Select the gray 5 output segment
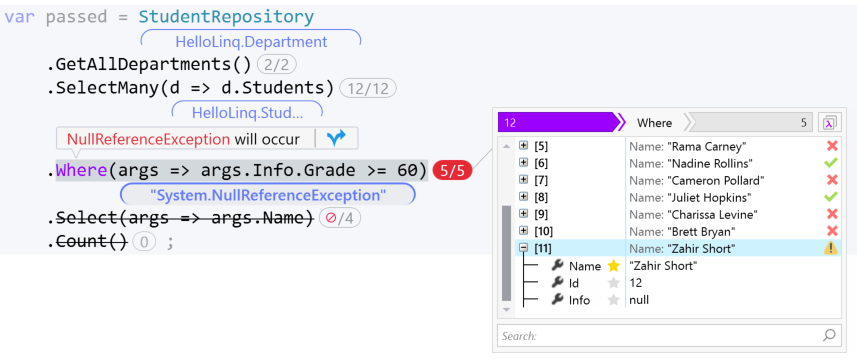 click(x=750, y=122)
